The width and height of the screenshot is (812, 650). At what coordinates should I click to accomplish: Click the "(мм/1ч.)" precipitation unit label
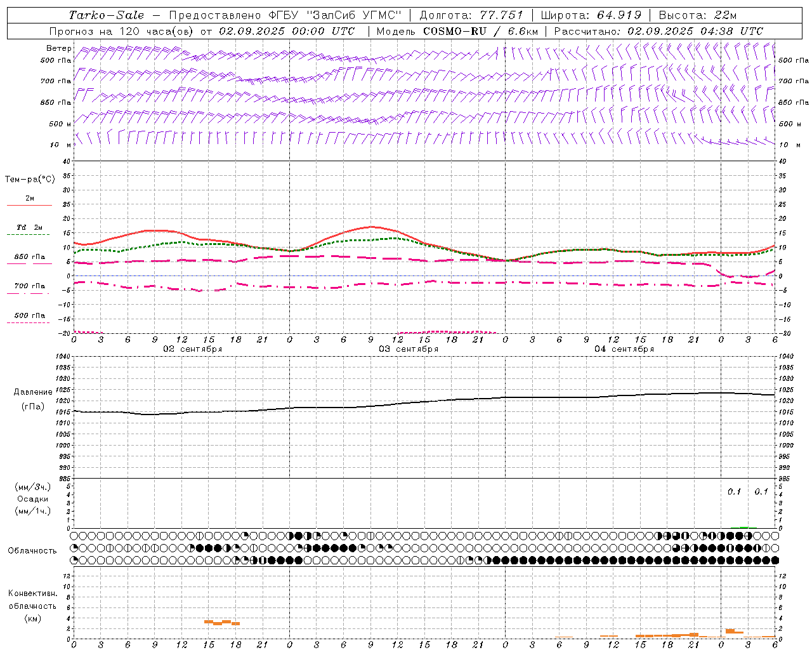pos(32,511)
